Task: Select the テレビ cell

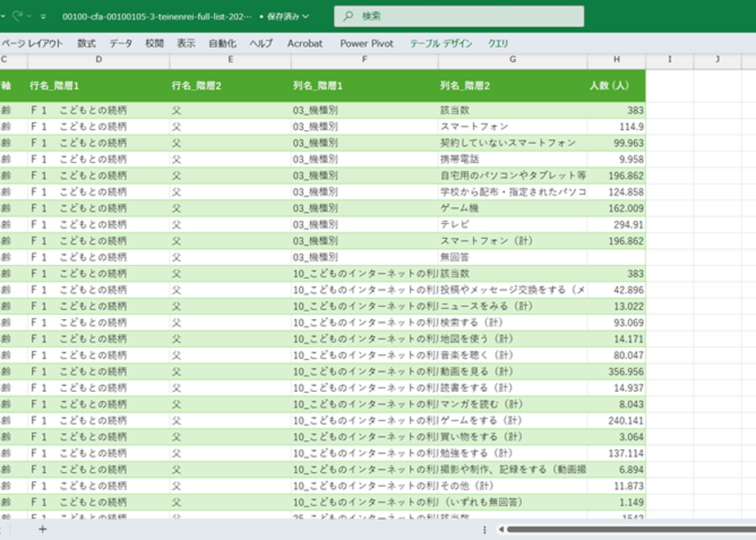Action: click(512, 225)
